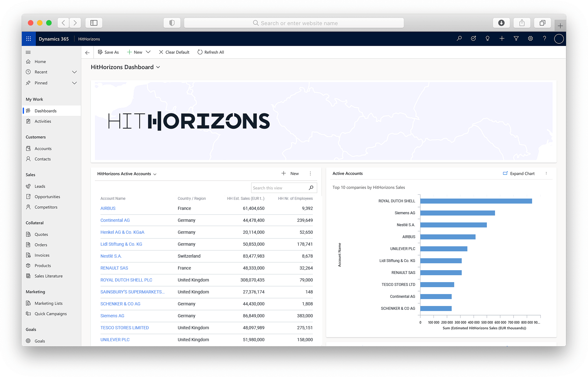This screenshot has height=377, width=588.
Task: Sort by the Account Name column header
Action: (x=113, y=199)
